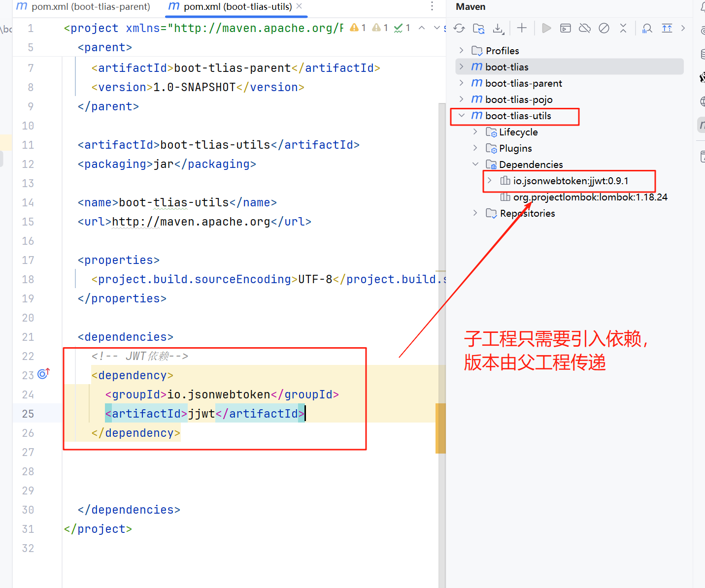Click the Maven panel title
Image resolution: width=705 pixels, height=588 pixels.
coord(470,7)
